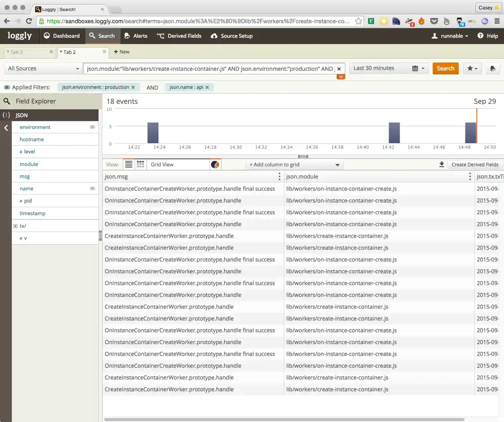Toggle the name field filter
This screenshot has height=422, width=504.
92,188
